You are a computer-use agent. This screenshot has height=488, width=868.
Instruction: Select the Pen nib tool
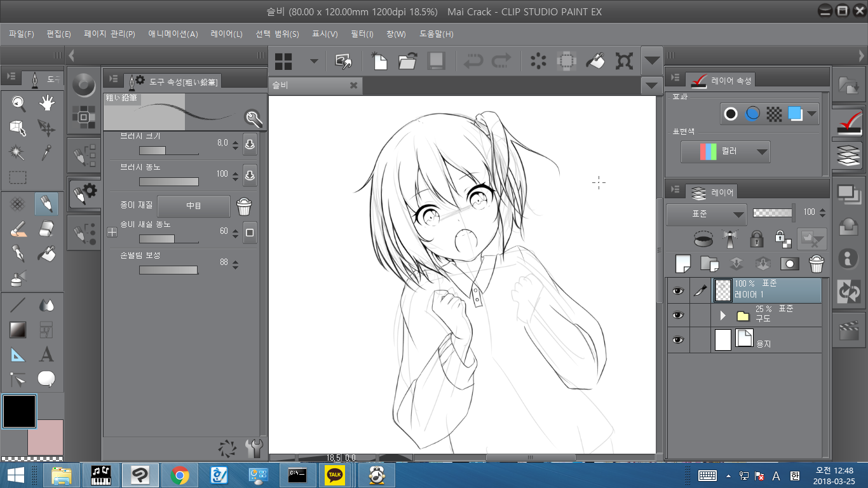pos(18,254)
